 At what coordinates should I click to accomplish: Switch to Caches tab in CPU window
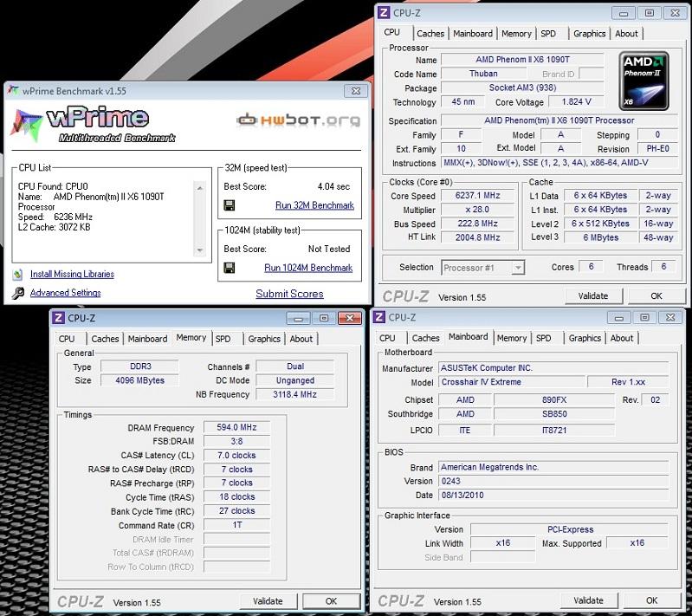430,34
